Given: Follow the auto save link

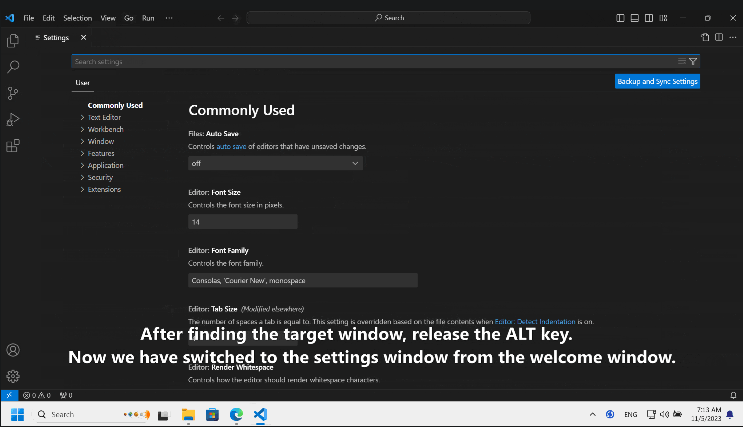Looking at the screenshot, I should click(x=231, y=146).
